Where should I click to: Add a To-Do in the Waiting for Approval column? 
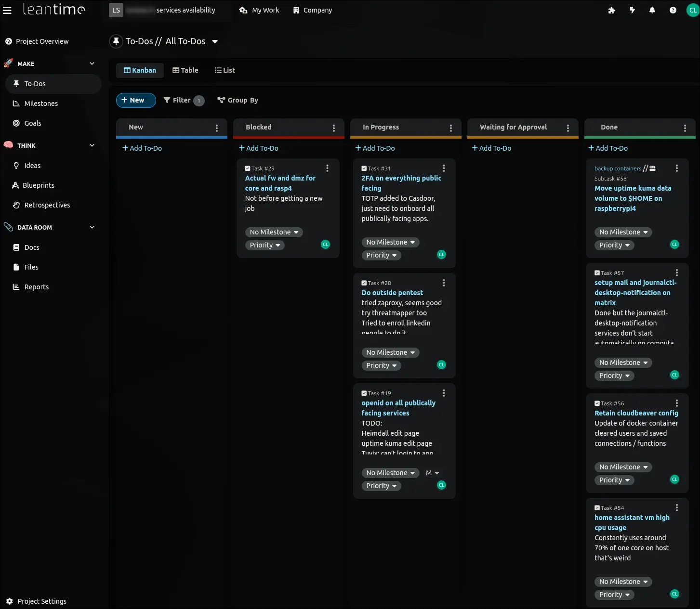click(x=491, y=148)
